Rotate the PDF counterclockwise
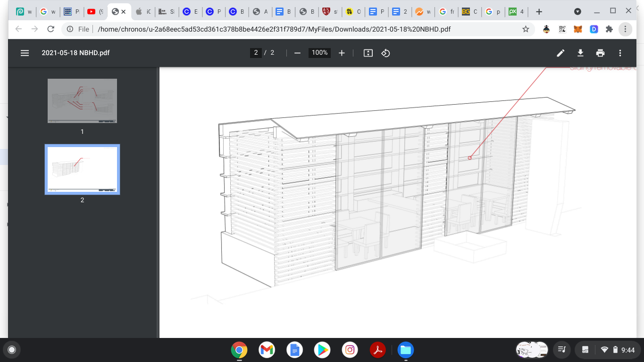 tap(385, 53)
